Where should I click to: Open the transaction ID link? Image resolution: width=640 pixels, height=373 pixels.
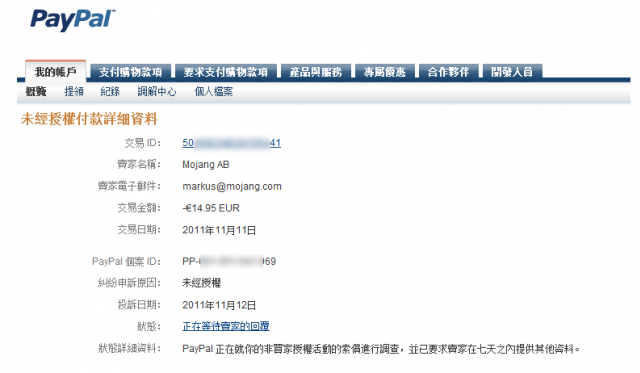231,143
